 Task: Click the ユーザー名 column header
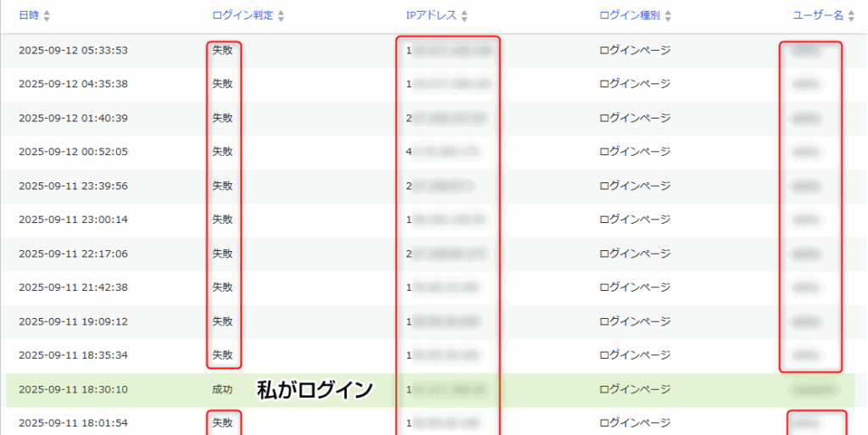pyautogui.click(x=818, y=15)
